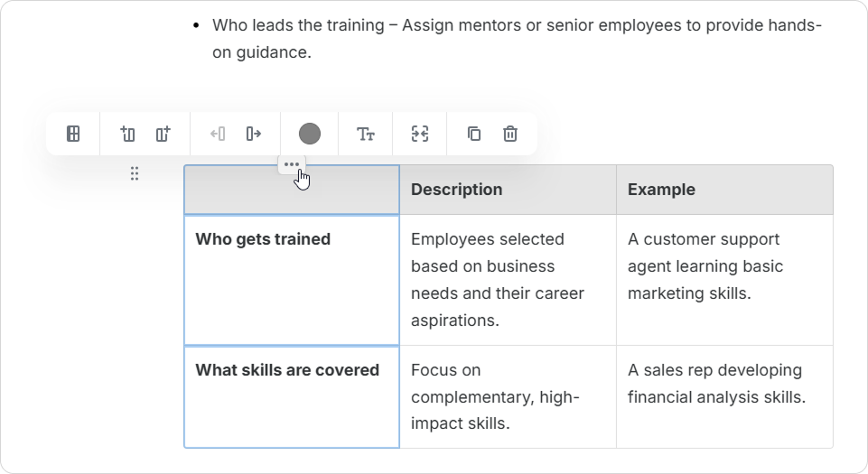The width and height of the screenshot is (868, 474).
Task: Delete the selected column with trash icon
Action: click(510, 135)
